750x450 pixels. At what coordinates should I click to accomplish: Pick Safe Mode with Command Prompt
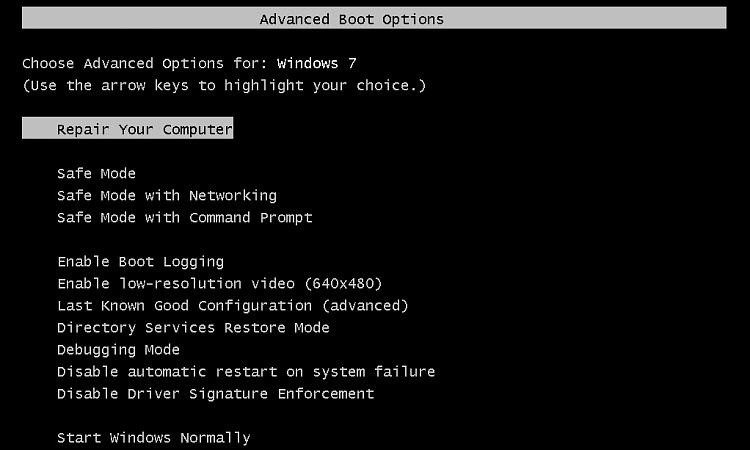[184, 217]
